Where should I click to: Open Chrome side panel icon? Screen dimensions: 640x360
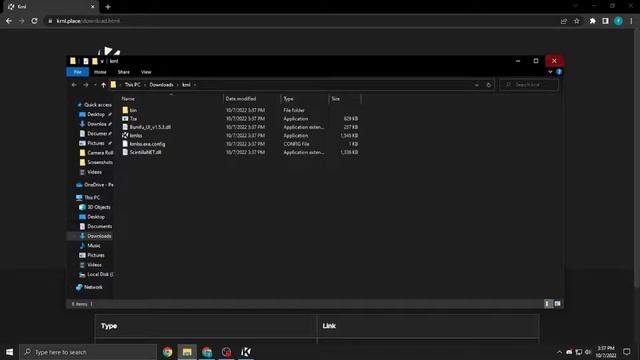tap(605, 21)
